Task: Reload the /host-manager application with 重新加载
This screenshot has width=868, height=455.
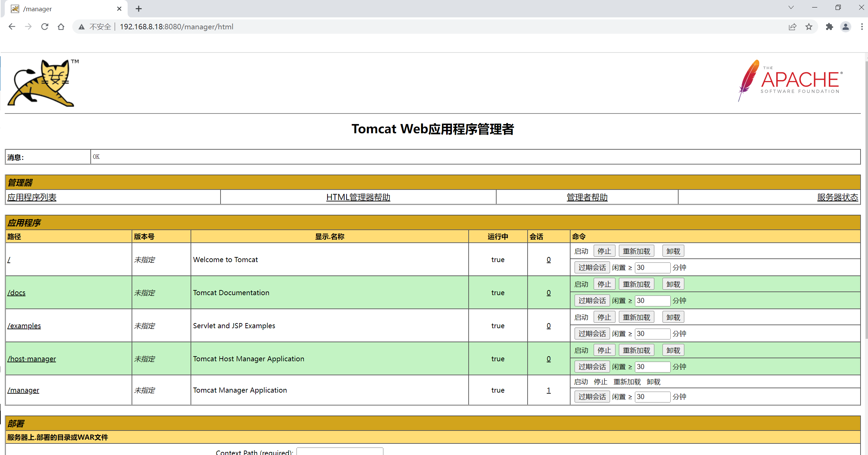Action: click(x=636, y=350)
